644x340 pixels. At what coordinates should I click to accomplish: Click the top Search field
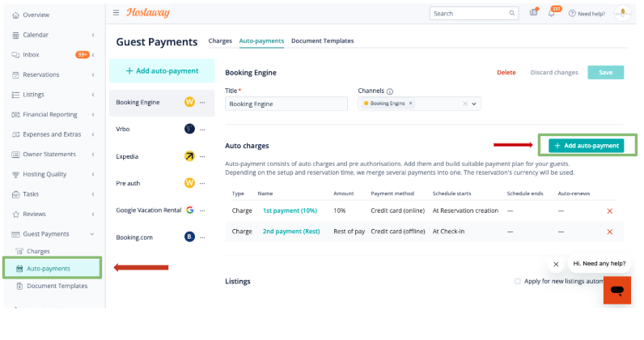pos(474,13)
